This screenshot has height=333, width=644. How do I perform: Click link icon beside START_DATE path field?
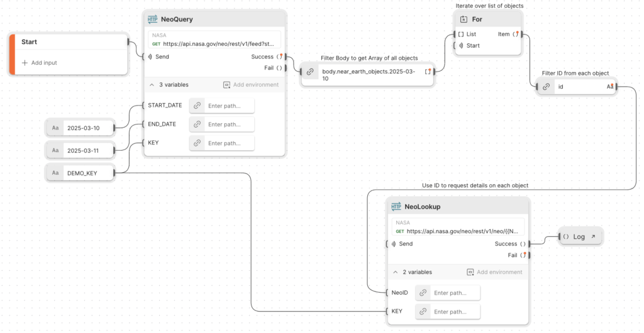197,106
